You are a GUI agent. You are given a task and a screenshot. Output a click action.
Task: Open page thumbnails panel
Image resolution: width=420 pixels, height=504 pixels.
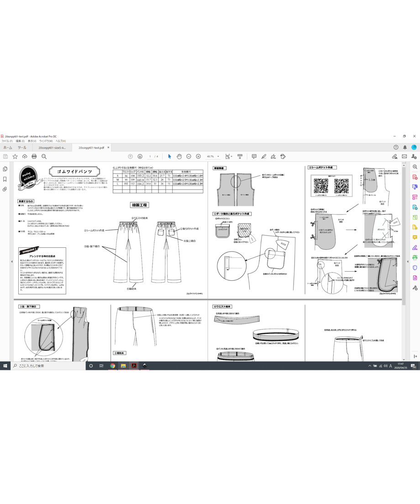pyautogui.click(x=5, y=169)
